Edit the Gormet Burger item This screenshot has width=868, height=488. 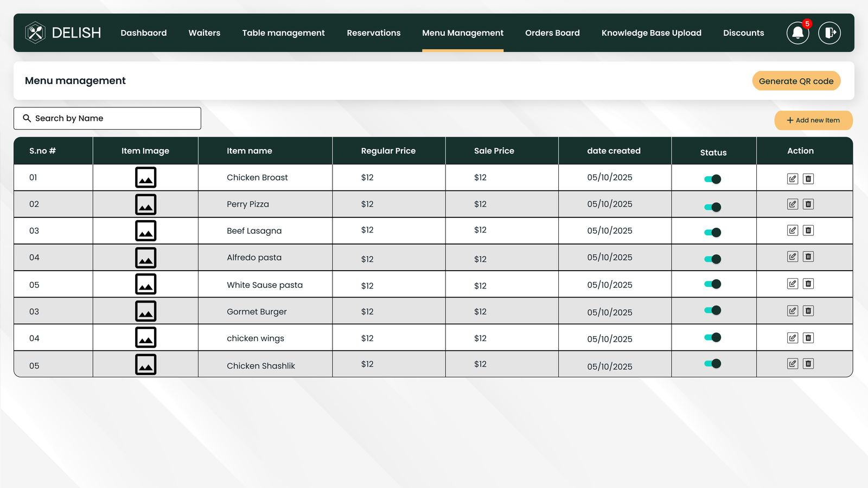pos(793,311)
